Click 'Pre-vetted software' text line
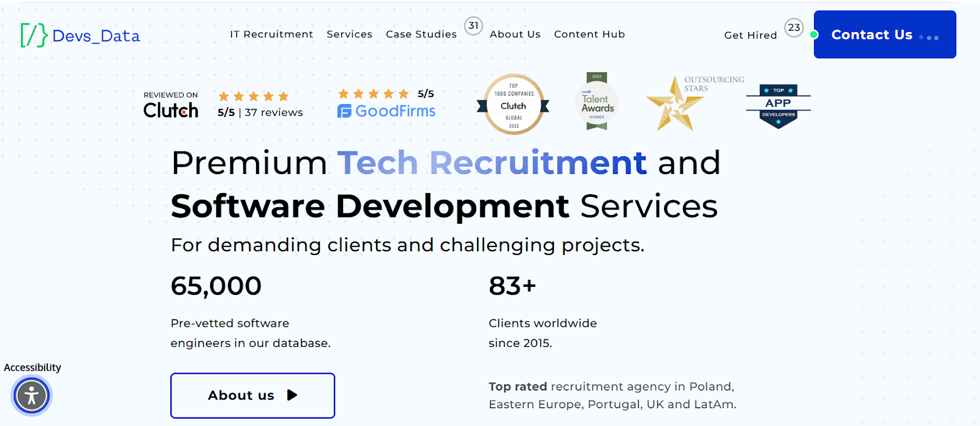Screen dimensions: 980x426 point(230,323)
